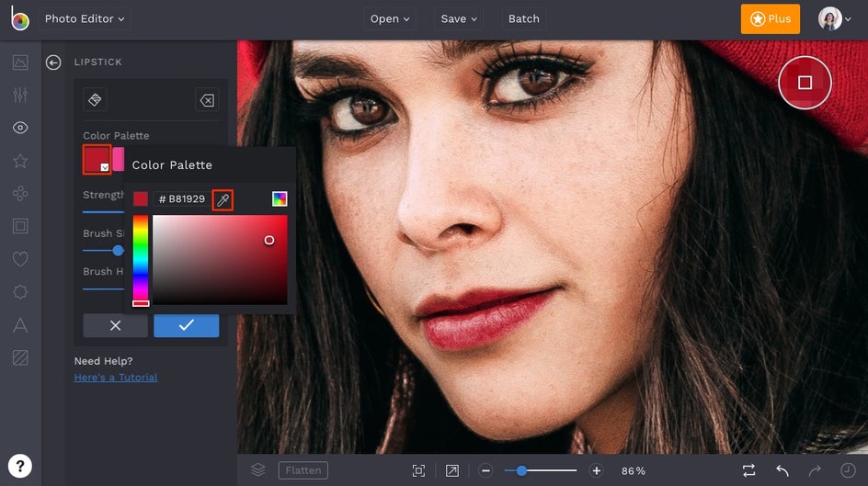Open the Image Manager sidebar icon
This screenshot has height=486, width=868.
point(20,62)
